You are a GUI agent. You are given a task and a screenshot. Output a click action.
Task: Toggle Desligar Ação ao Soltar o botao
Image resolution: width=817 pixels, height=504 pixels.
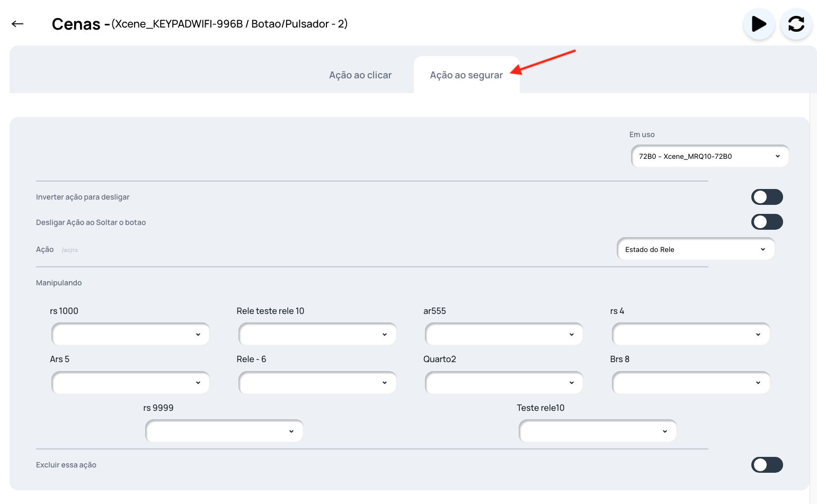[x=767, y=222]
